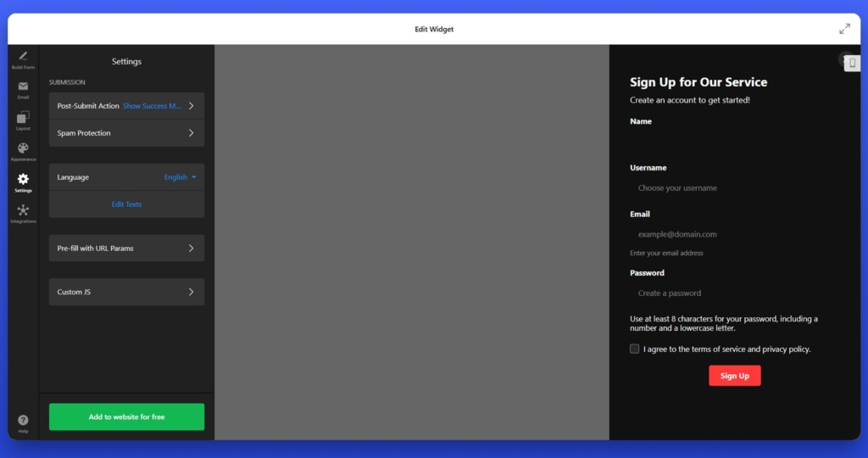Select the Settings gear icon
Viewport: 868px width, 458px height.
point(23,179)
